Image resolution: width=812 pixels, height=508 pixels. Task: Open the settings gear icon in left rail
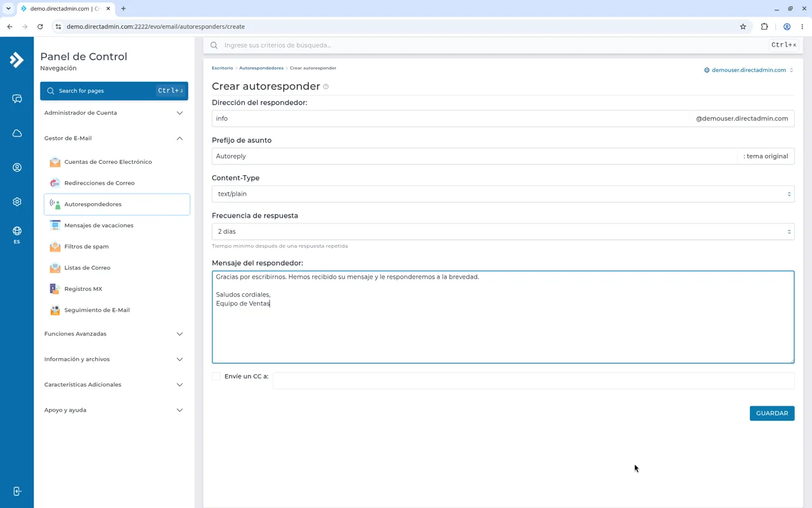[17, 202]
